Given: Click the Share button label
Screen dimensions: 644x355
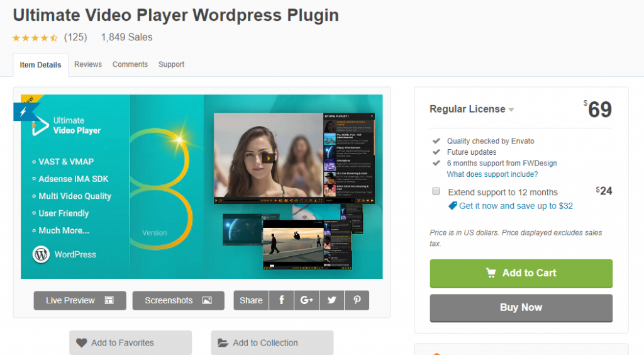Looking at the screenshot, I should pyautogui.click(x=251, y=300).
